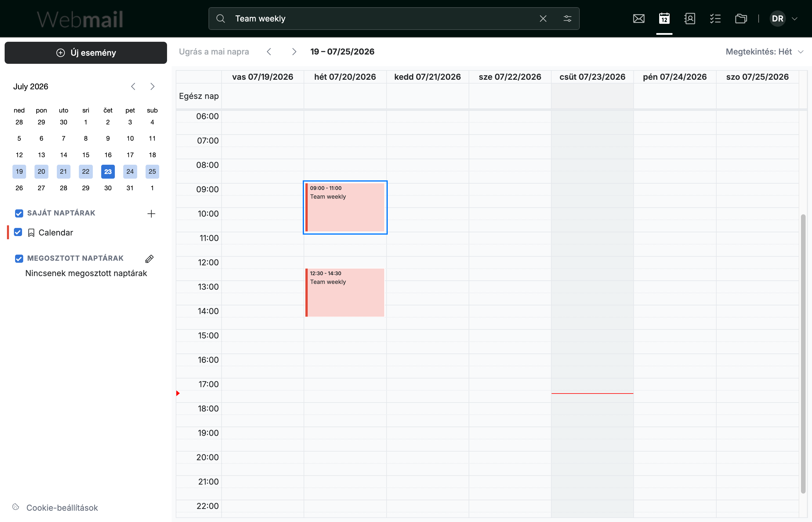Select July 25 in mini calendar
This screenshot has width=812, height=522.
tap(152, 171)
